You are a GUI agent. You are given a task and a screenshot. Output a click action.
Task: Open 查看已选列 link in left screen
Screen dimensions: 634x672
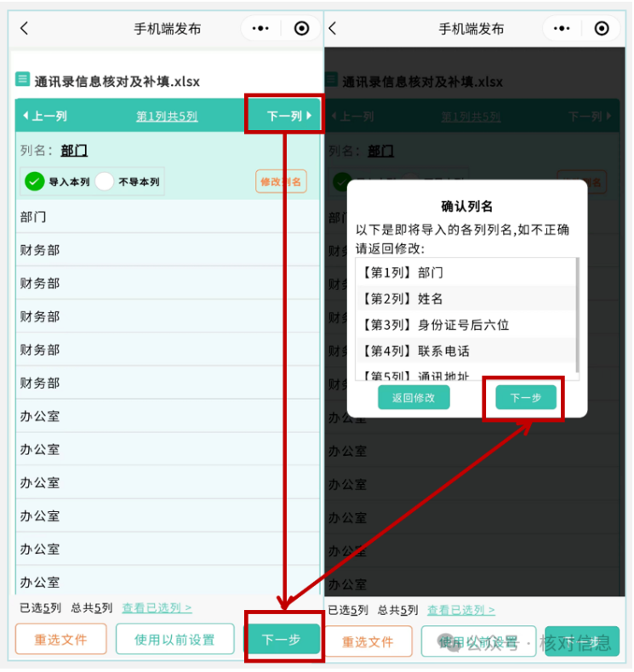coord(157,607)
